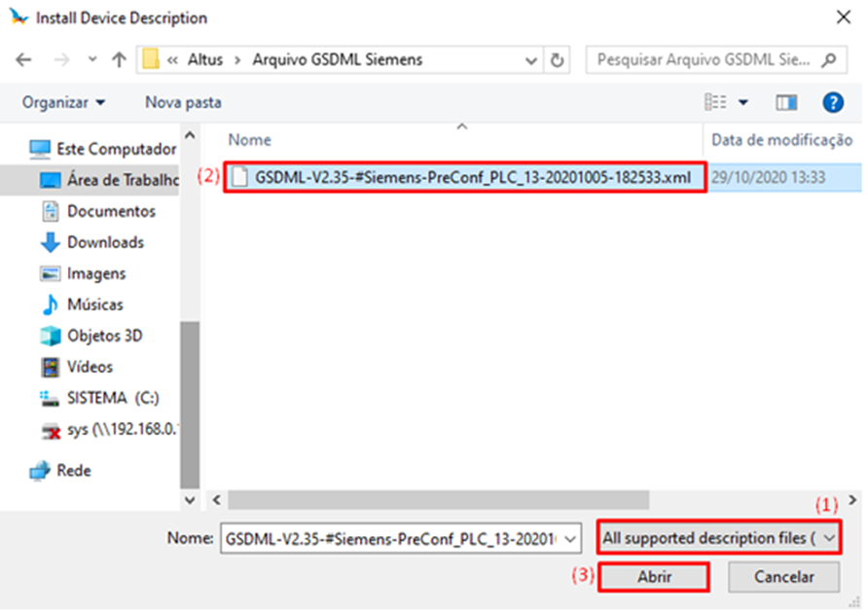Click Nova pasta in the toolbar
Viewport: 868px width, 611px height.
(183, 102)
